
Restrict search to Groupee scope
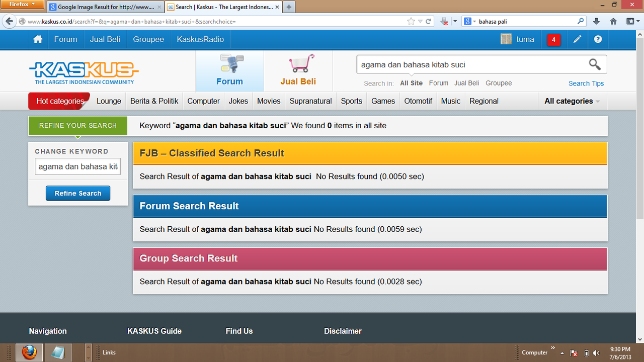coord(499,83)
